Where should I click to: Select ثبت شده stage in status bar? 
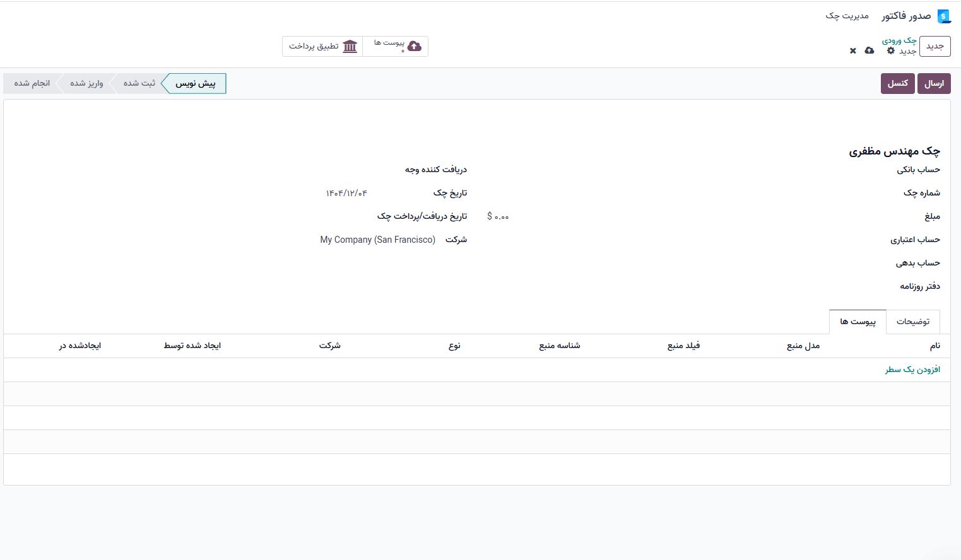click(139, 83)
